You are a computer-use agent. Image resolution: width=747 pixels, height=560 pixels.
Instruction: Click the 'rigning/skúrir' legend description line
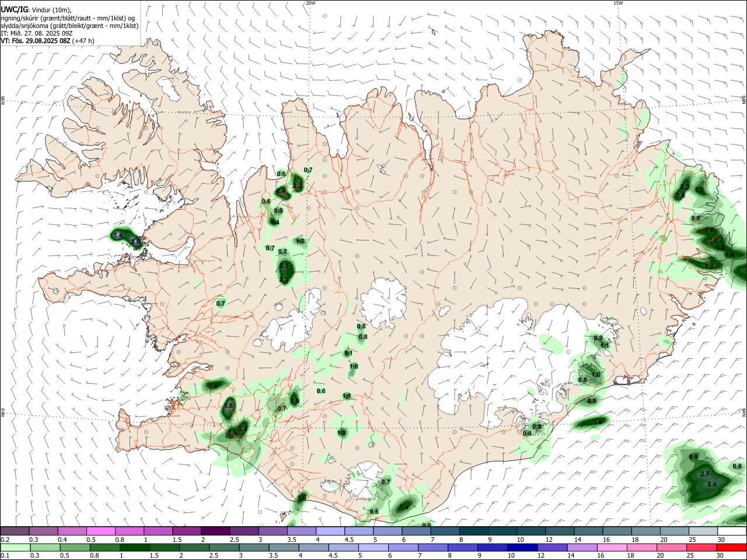68,18
